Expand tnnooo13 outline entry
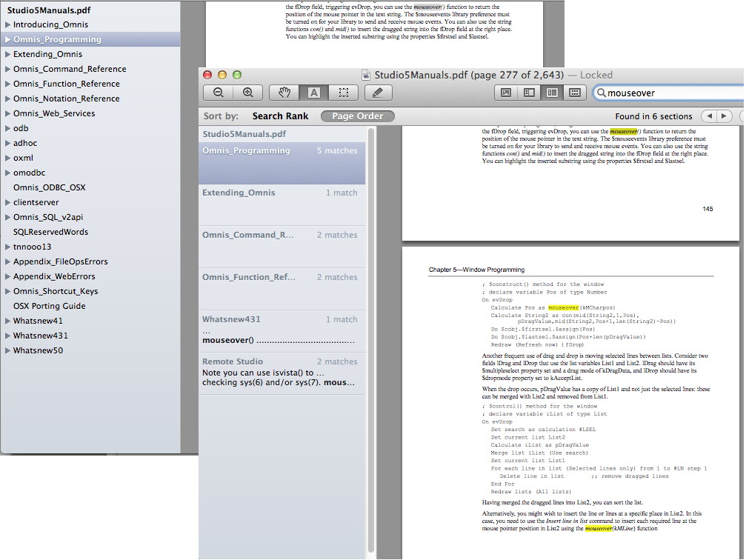Screen dimensions: 746x560 7,247
